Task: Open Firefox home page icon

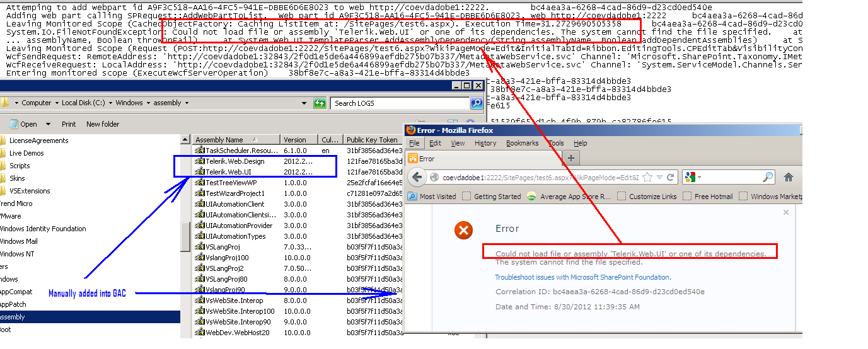Action: (788, 177)
